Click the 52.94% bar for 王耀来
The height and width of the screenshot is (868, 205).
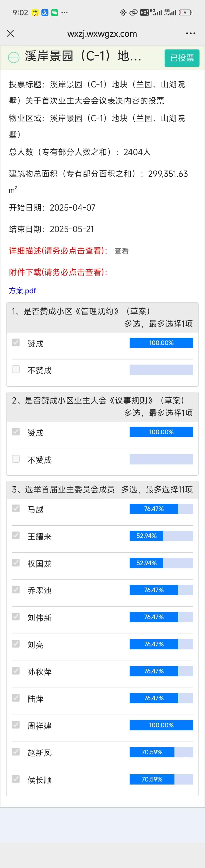[161, 536]
